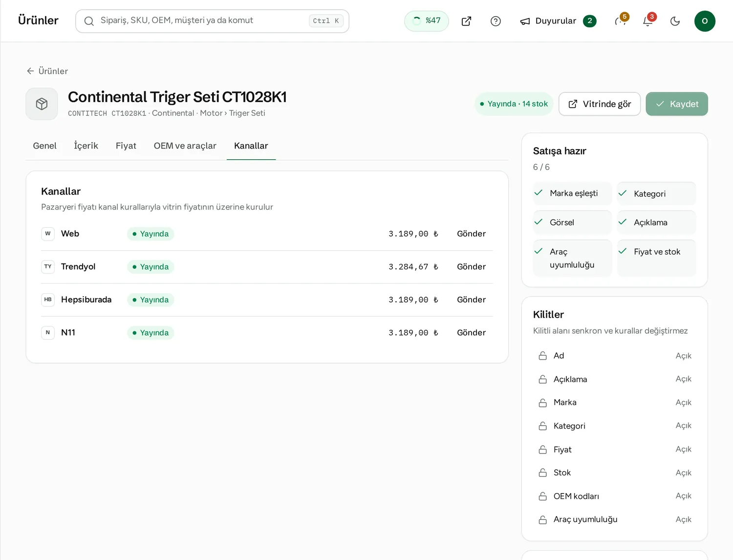733x560 pixels.
Task: Click the Marka eşleşti checklist item
Action: click(x=572, y=194)
